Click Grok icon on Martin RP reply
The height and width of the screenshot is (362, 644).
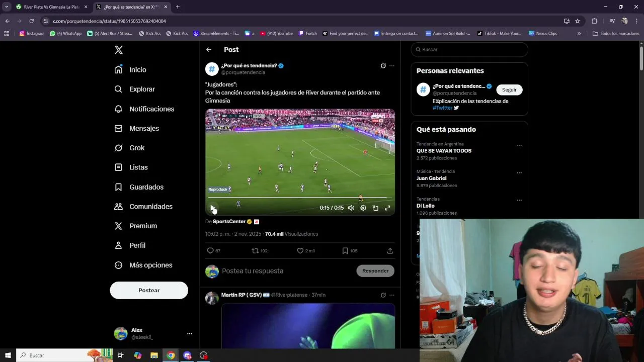[383, 295]
